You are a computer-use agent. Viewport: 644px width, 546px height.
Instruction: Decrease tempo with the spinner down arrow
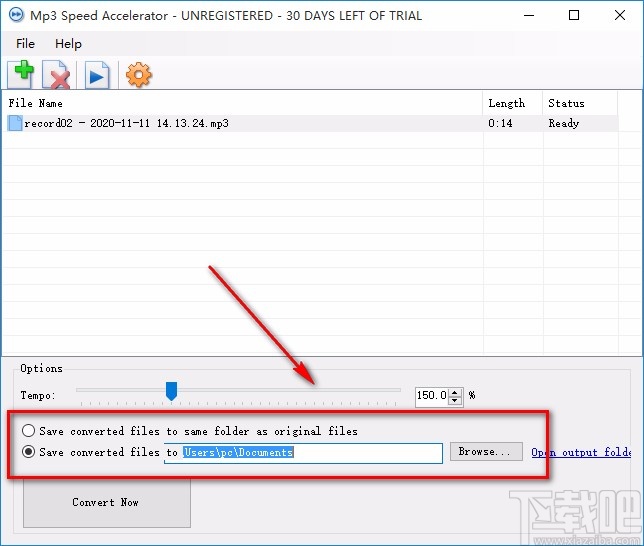[455, 400]
